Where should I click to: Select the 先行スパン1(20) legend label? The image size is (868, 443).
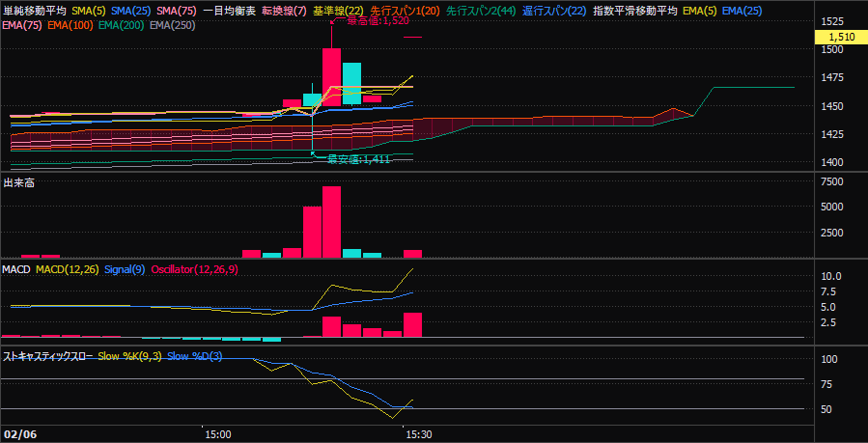click(x=405, y=10)
